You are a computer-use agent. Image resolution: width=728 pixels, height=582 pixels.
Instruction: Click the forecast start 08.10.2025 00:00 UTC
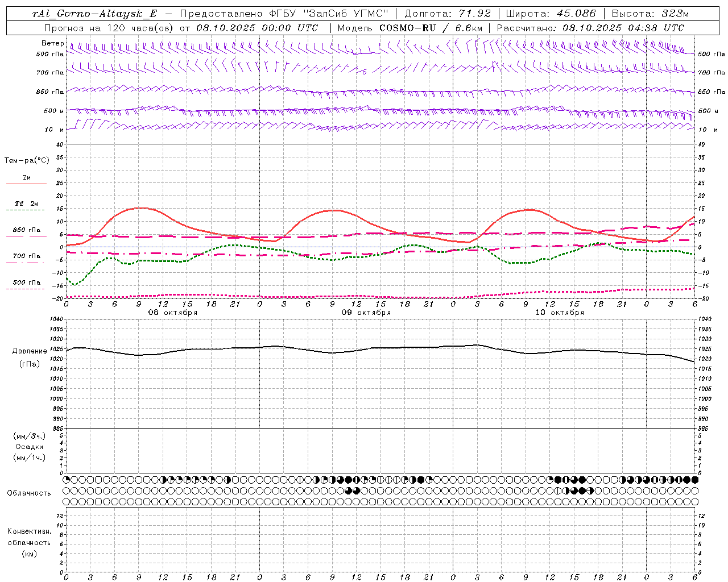257,28
